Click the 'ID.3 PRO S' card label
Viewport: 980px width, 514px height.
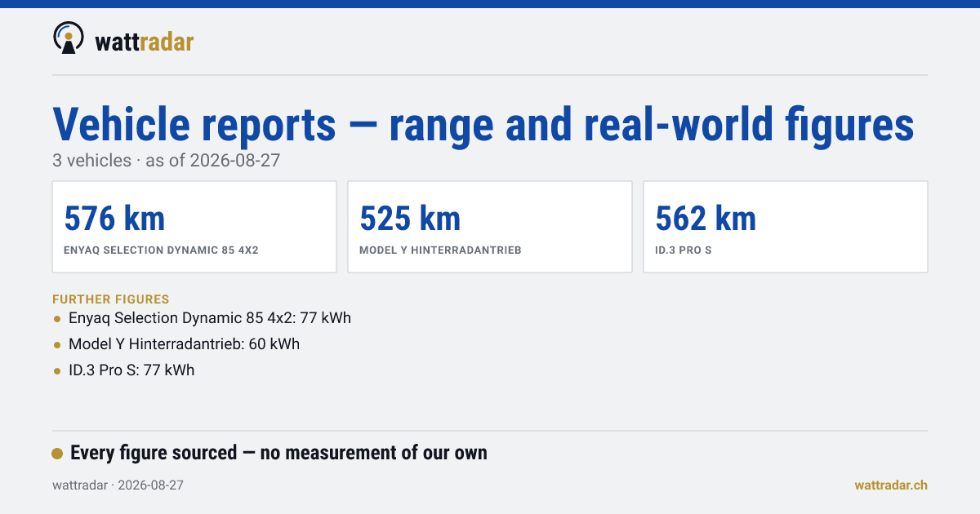point(684,250)
